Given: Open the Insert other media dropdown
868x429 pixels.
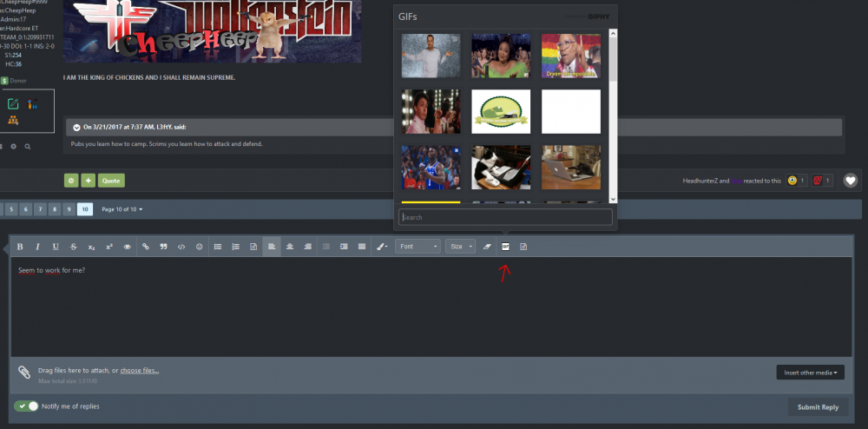Looking at the screenshot, I should 811,373.
